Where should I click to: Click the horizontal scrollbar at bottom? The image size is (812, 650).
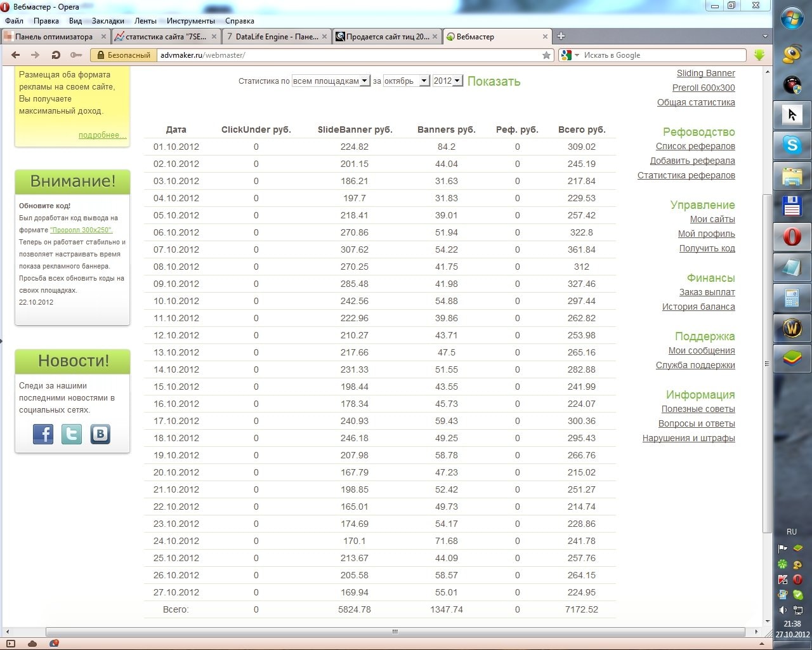[x=395, y=632]
